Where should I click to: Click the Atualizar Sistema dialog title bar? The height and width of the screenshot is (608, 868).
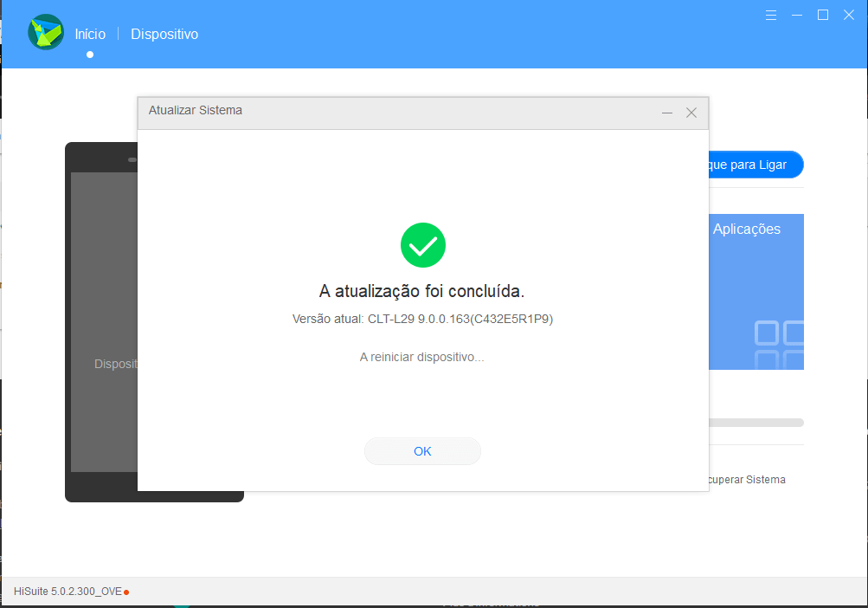point(389,112)
